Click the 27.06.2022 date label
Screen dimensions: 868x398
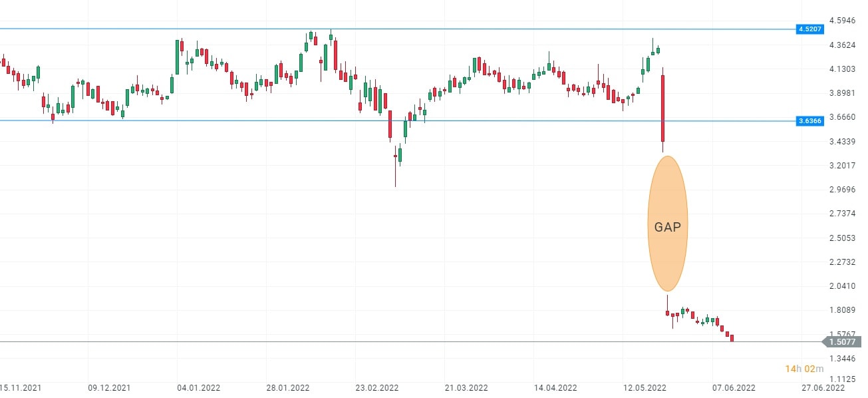823,387
